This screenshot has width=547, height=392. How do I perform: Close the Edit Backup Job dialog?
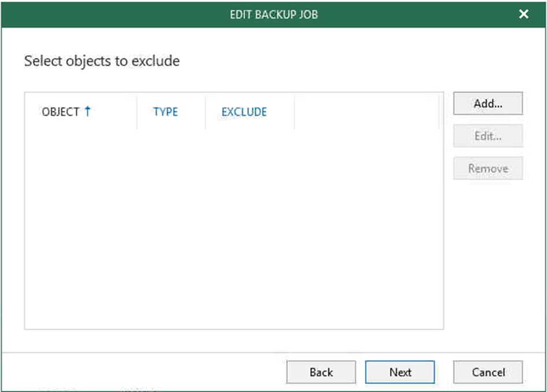pos(523,14)
